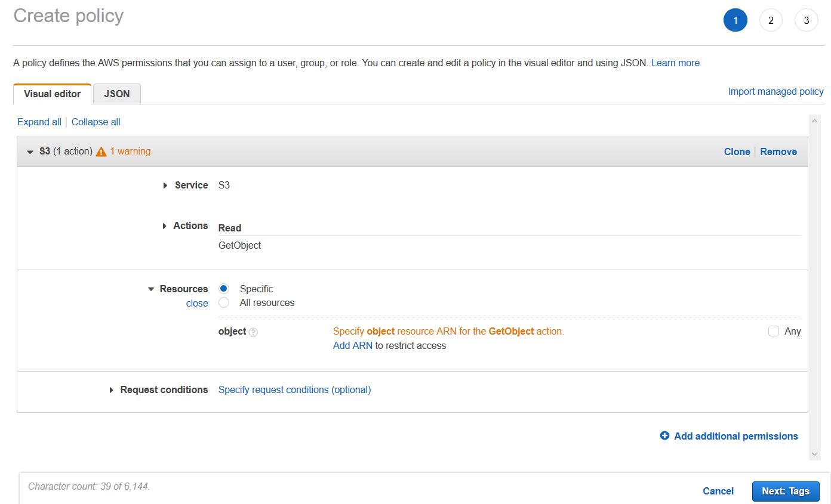Click the Service label

[x=192, y=185]
